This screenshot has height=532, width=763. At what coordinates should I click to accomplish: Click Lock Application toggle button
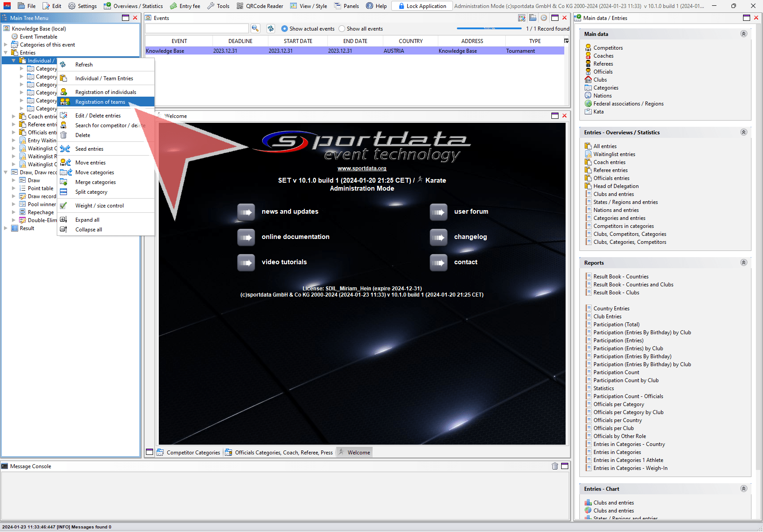pyautogui.click(x=422, y=6)
